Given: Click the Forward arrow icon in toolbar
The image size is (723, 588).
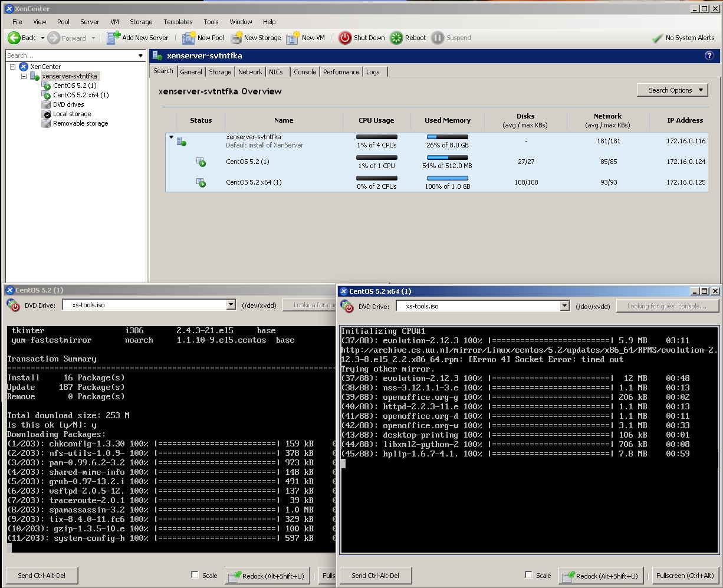Looking at the screenshot, I should pos(54,38).
